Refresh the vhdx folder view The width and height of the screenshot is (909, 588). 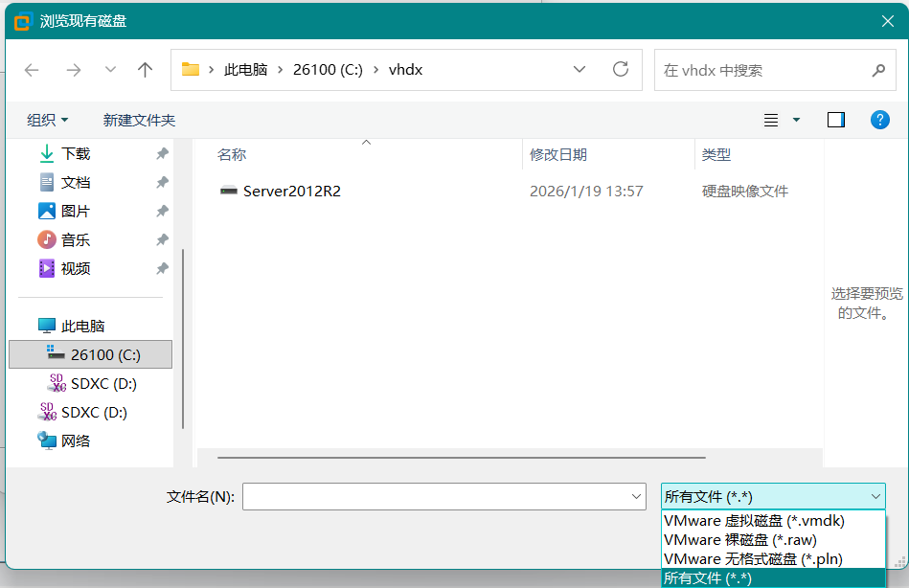pyautogui.click(x=621, y=70)
